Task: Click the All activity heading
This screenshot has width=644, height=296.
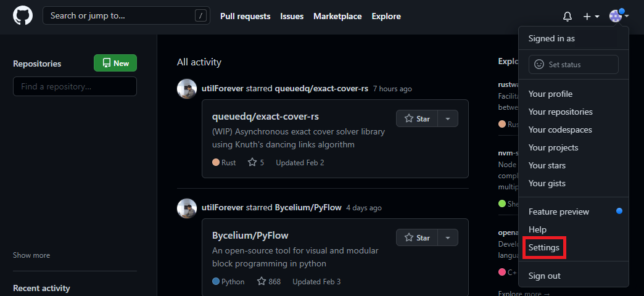Action: pos(199,62)
